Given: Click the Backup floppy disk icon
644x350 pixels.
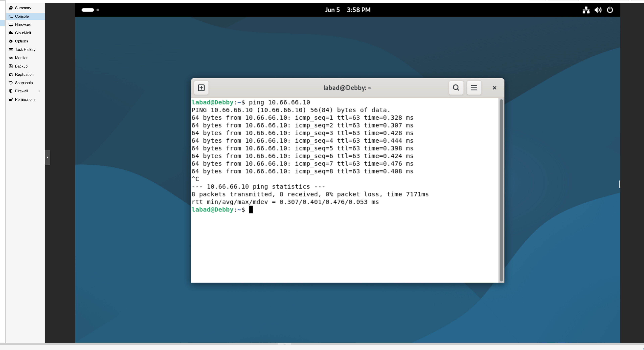Looking at the screenshot, I should [11, 66].
